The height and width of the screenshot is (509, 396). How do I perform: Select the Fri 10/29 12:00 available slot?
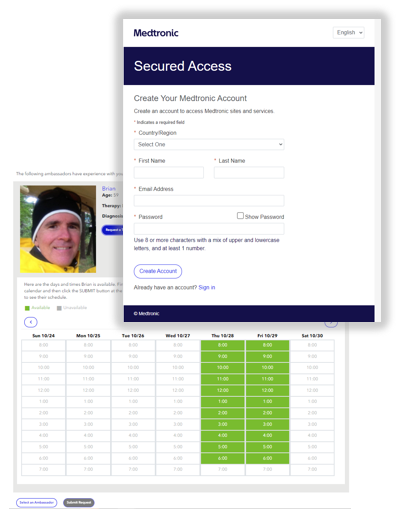267,390
